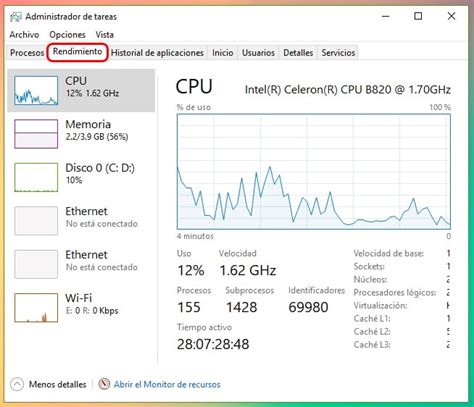Screen dimensions: 474x407
Task: Click the Resource Monitor icon
Action: (104, 384)
